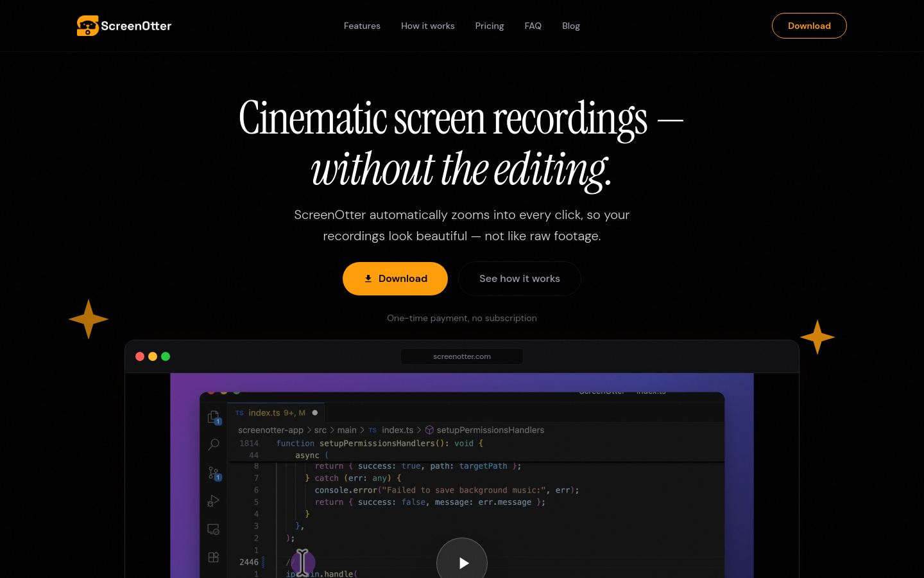Click One-time payment, no subscription text

tap(462, 318)
